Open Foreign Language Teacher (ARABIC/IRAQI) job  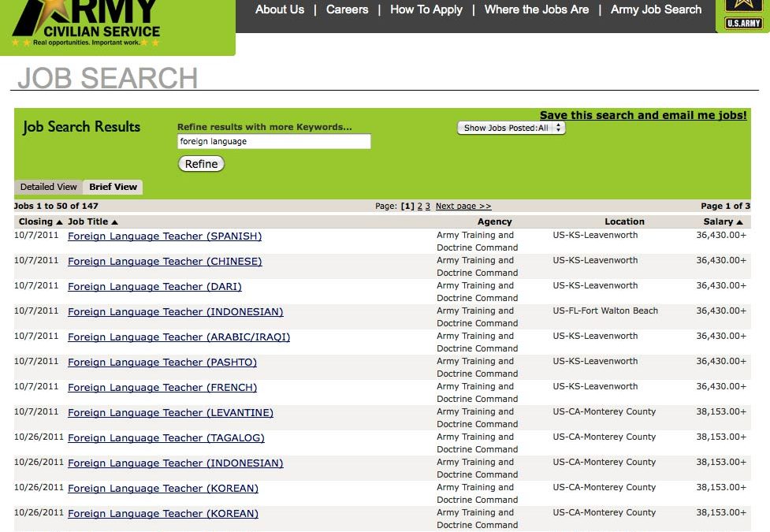[x=179, y=337]
